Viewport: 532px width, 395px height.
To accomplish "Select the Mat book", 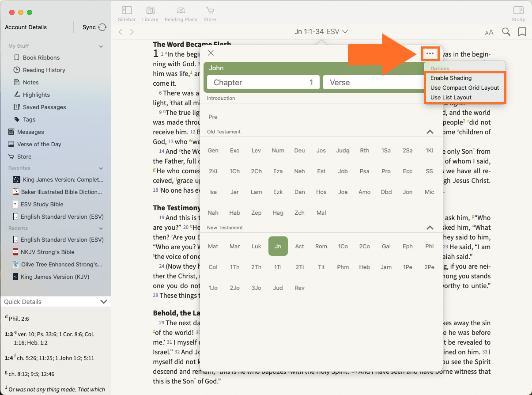I will [x=213, y=246].
